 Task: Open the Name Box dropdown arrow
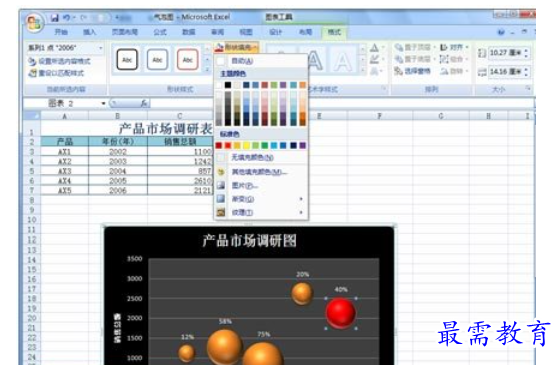[x=103, y=103]
